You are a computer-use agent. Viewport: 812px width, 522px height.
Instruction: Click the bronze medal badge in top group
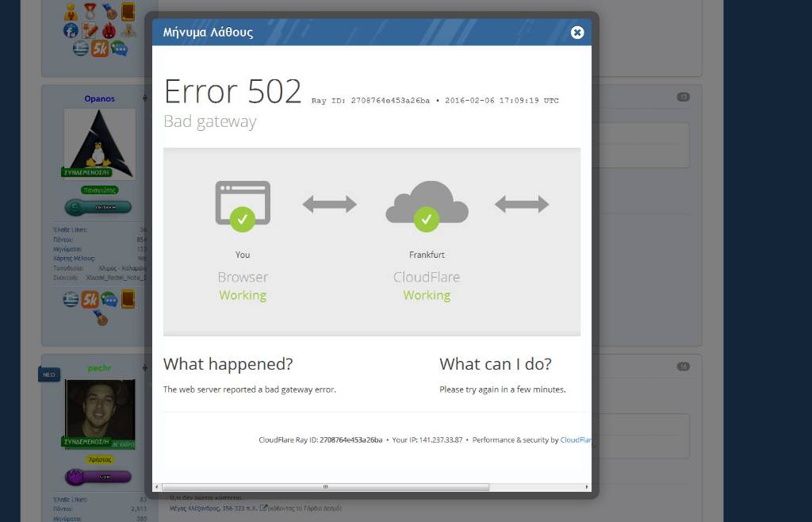tap(109, 11)
